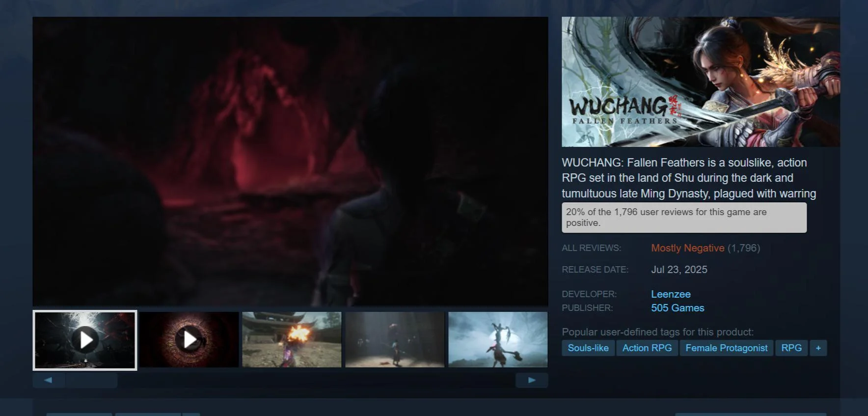
Task: Select the moonlit creature screenshot thumbnail
Action: tap(498, 340)
